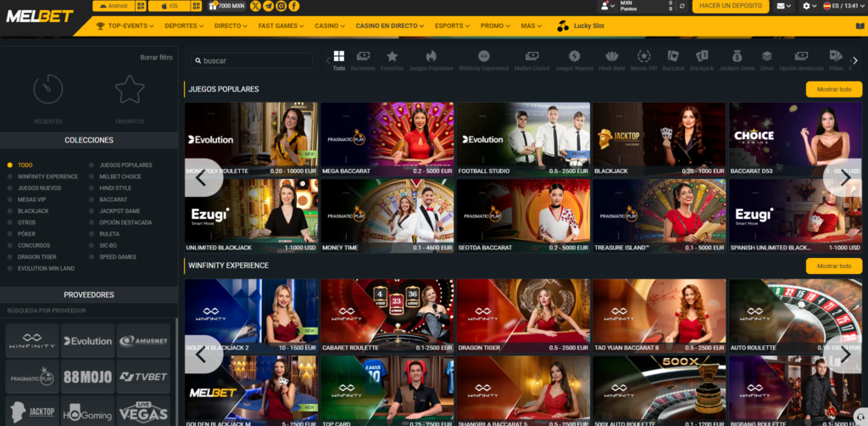The image size is (868, 426).
Task: Show the iOS app QR code
Action: 197,6
